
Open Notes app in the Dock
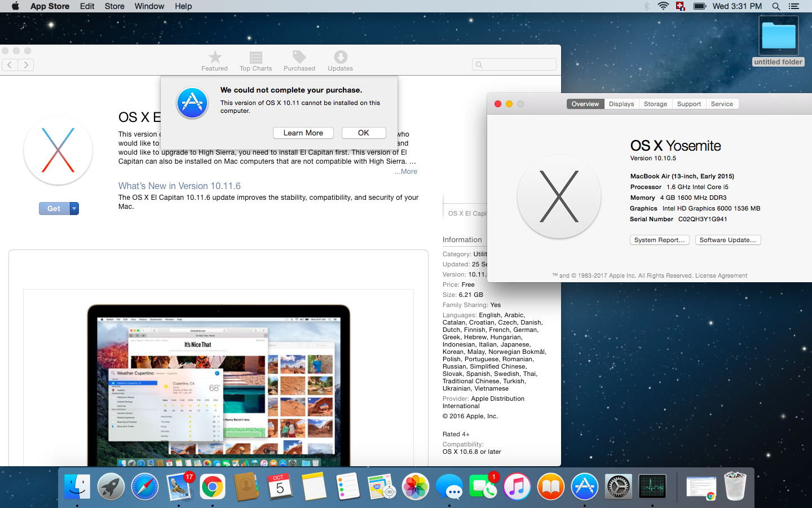point(314,487)
